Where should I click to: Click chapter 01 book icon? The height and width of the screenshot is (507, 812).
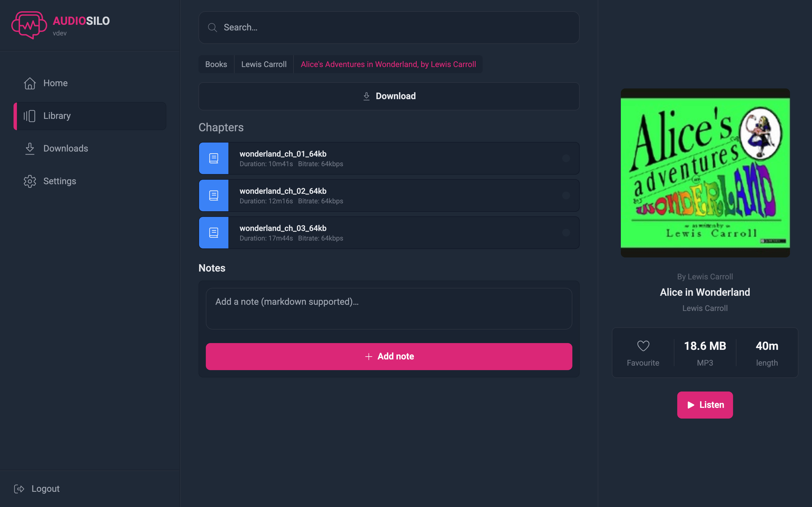[214, 158]
